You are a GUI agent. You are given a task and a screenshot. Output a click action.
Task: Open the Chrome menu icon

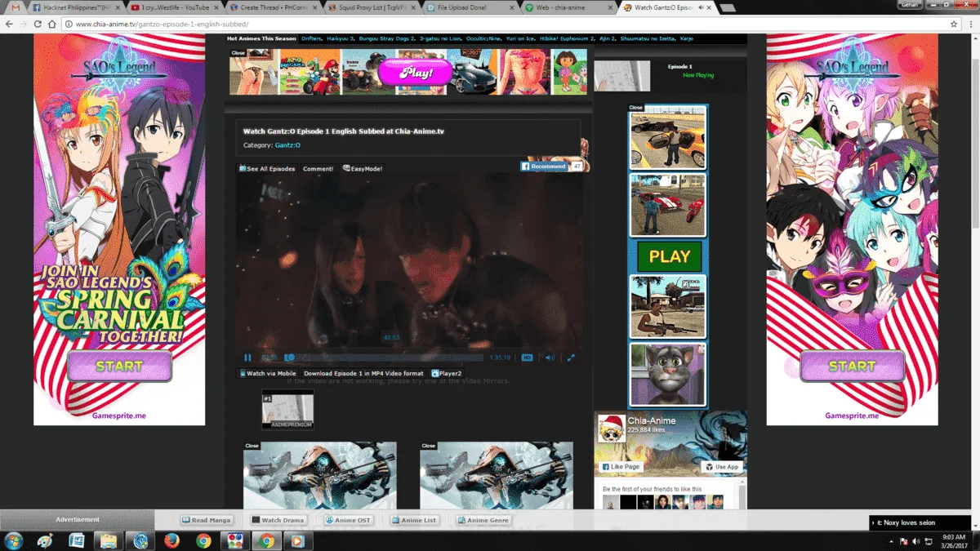click(970, 24)
